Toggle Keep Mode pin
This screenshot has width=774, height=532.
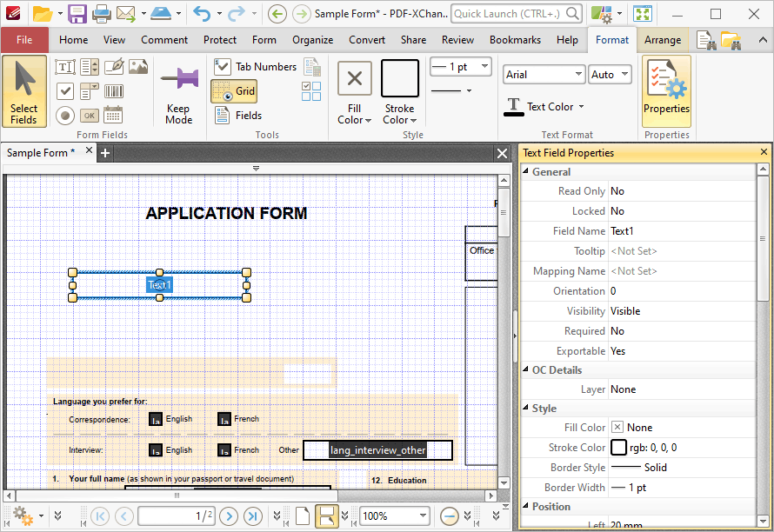pyautogui.click(x=178, y=92)
